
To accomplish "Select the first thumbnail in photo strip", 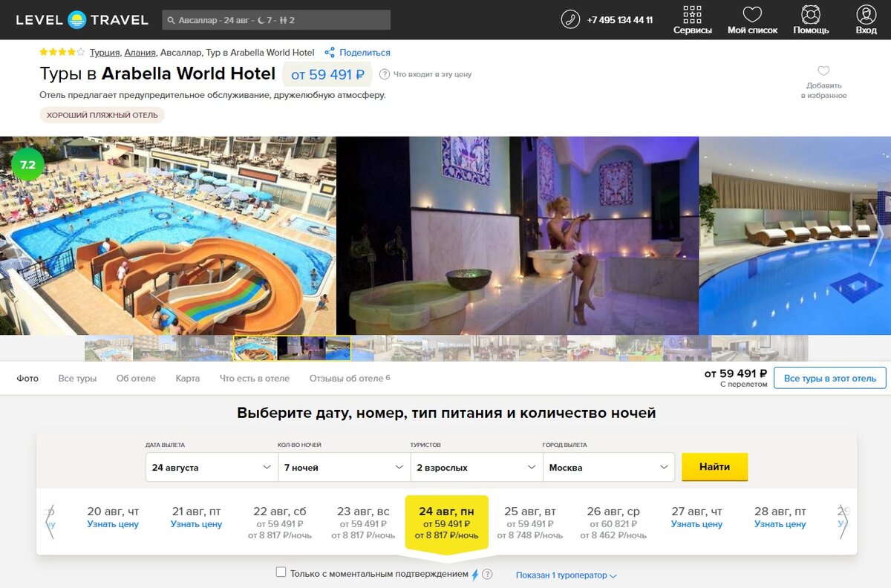I will [108, 348].
